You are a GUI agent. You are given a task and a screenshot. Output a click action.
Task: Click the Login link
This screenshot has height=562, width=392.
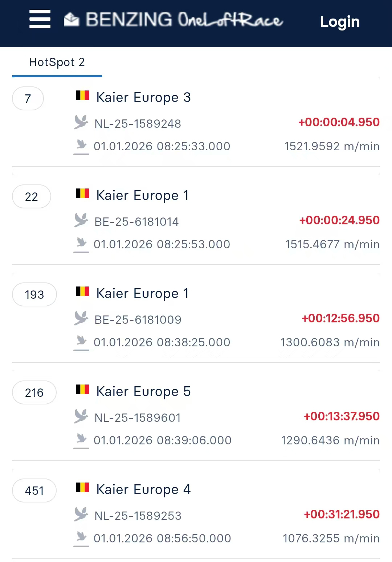pyautogui.click(x=340, y=22)
